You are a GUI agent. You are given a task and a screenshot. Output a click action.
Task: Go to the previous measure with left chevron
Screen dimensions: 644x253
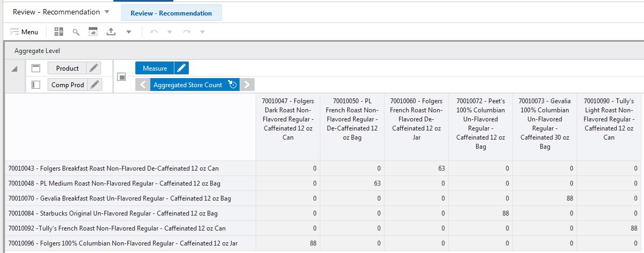(x=143, y=85)
